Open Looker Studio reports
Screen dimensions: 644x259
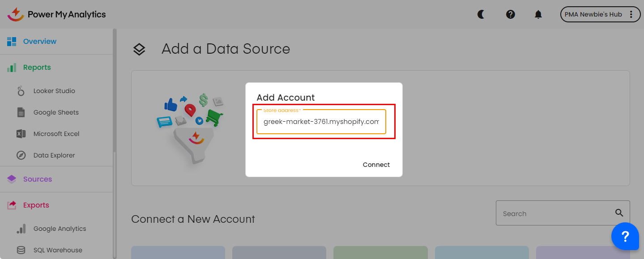point(54,91)
